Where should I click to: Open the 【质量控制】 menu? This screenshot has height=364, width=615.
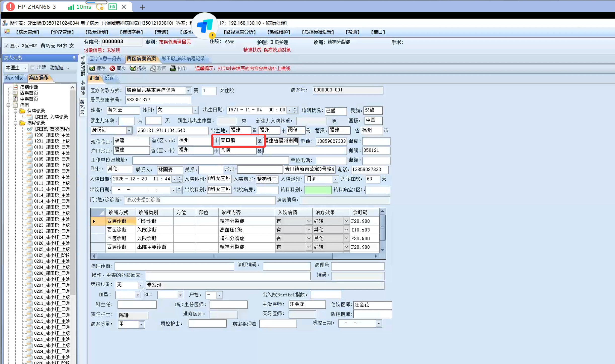(x=97, y=32)
